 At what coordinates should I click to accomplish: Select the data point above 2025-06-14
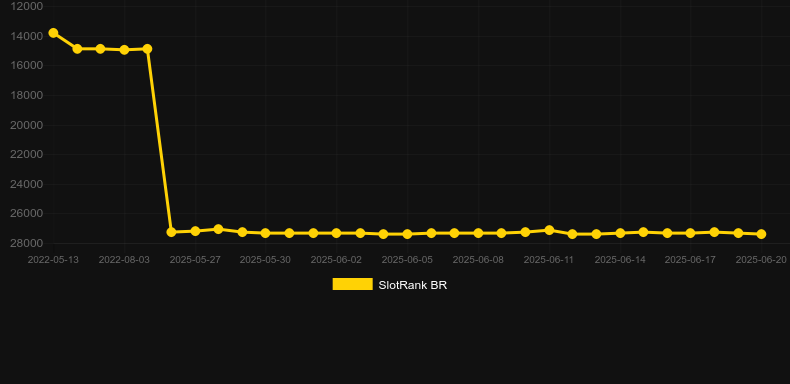(x=620, y=233)
